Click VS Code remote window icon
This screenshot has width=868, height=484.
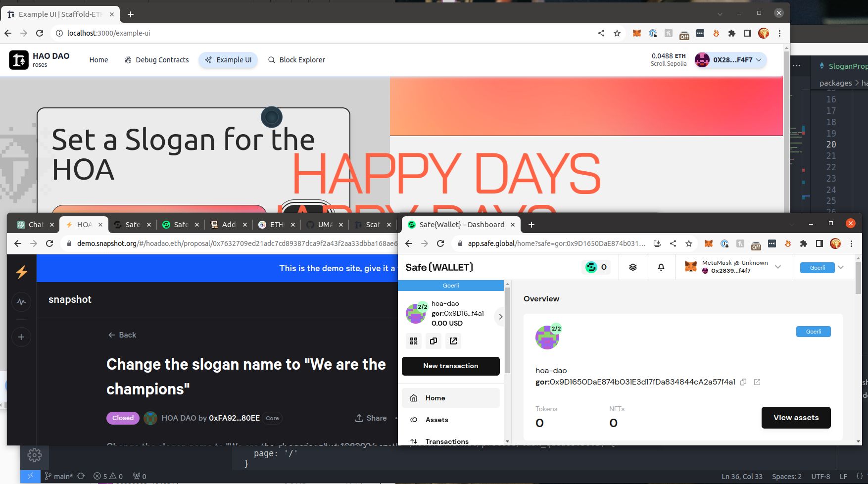[30, 476]
